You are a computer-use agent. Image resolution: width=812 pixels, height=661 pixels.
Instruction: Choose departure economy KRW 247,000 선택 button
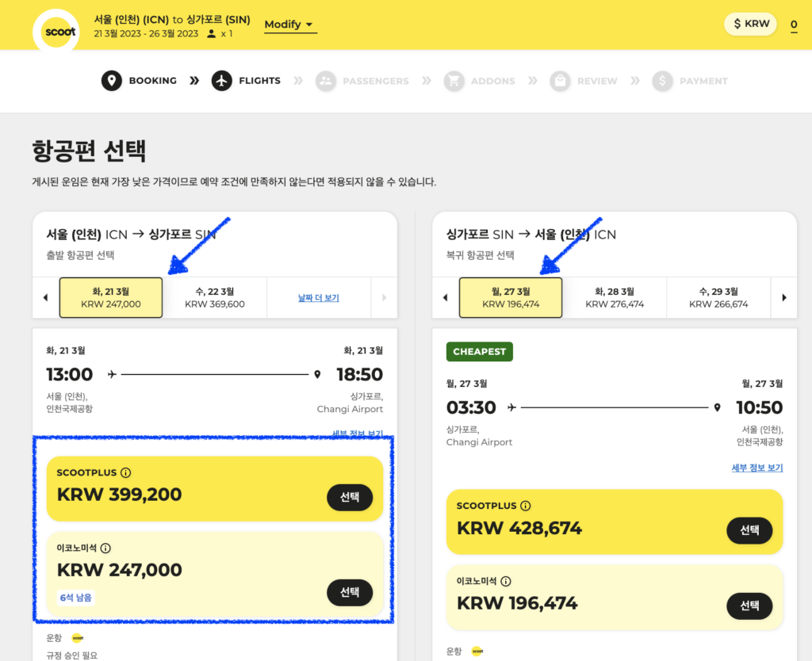350,592
